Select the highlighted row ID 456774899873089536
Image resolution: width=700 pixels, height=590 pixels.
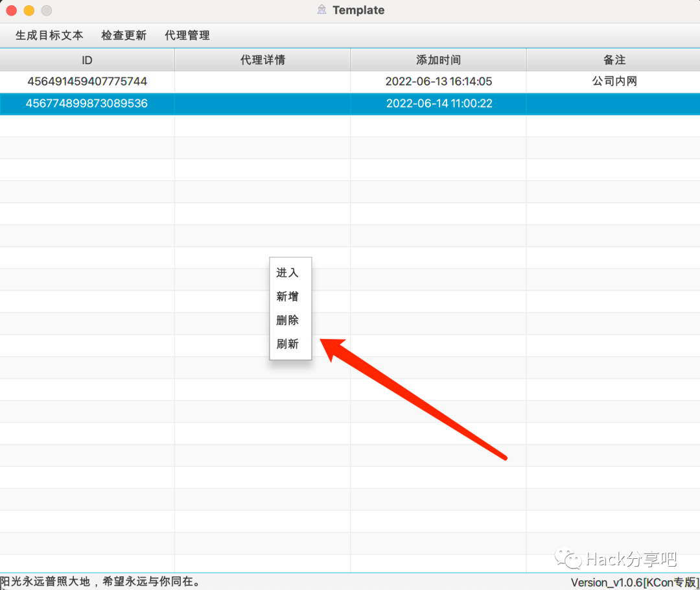[87, 103]
